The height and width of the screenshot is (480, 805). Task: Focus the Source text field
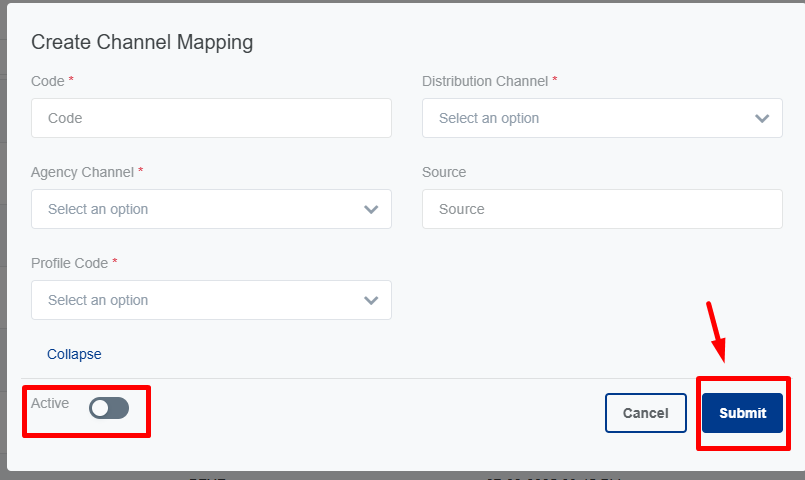[x=602, y=209]
